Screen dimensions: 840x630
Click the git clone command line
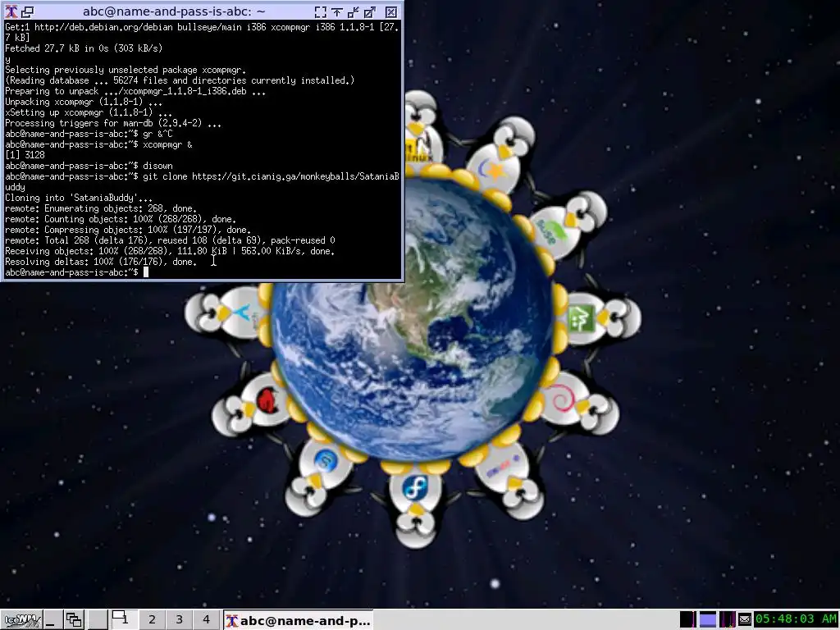click(202, 181)
